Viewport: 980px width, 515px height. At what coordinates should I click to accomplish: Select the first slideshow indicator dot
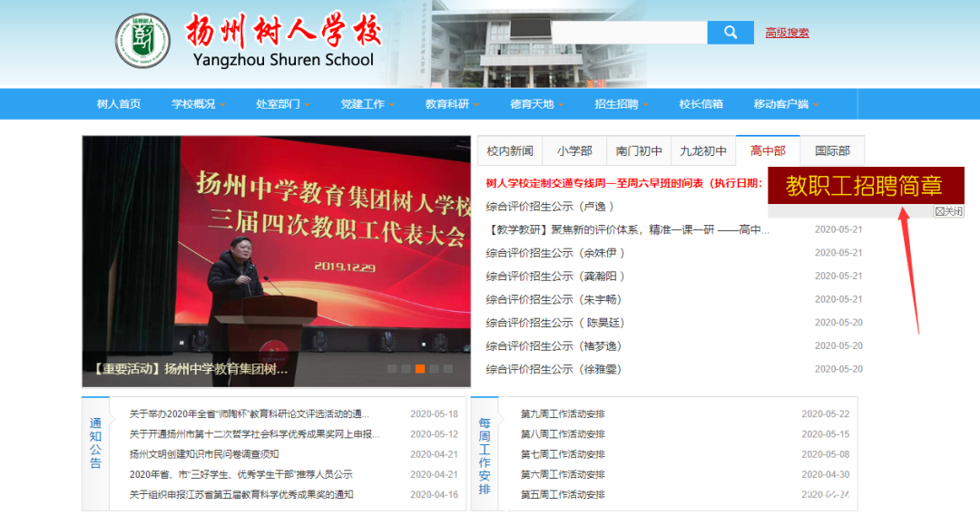392,369
